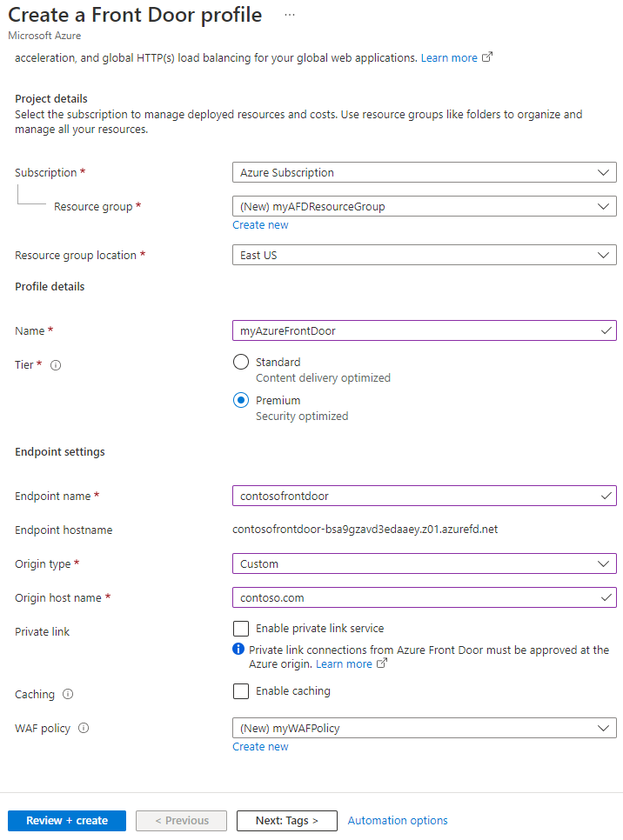Open the WAF policy dropdown
The image size is (623, 840).
424,729
